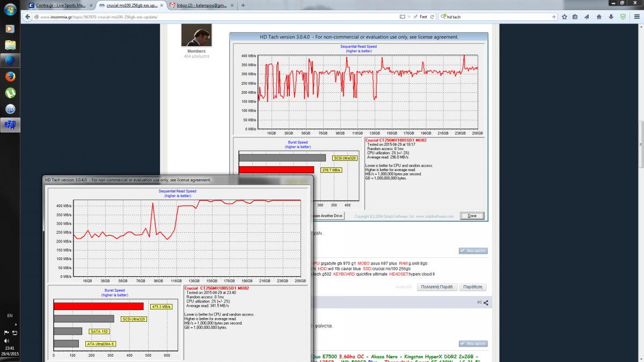Click the Firefox Nightly globe taskbar icon
This screenshot has width=644, height=362.
click(x=10, y=60)
